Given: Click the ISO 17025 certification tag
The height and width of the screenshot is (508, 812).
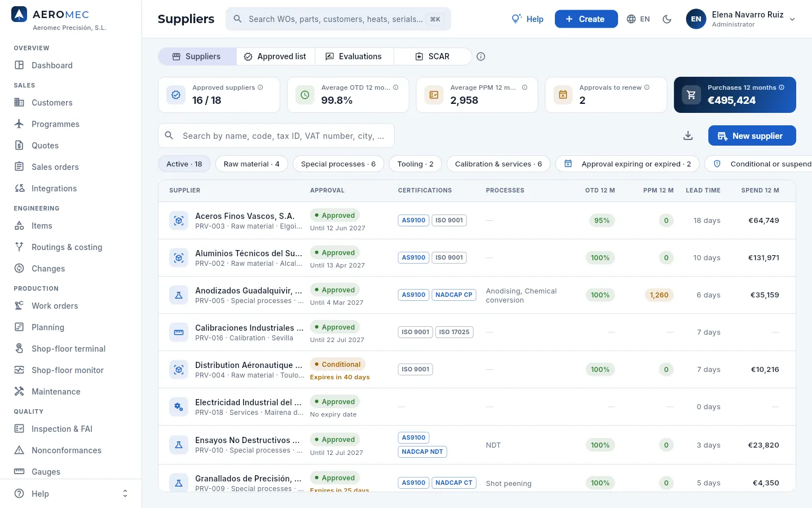Looking at the screenshot, I should pos(454,332).
